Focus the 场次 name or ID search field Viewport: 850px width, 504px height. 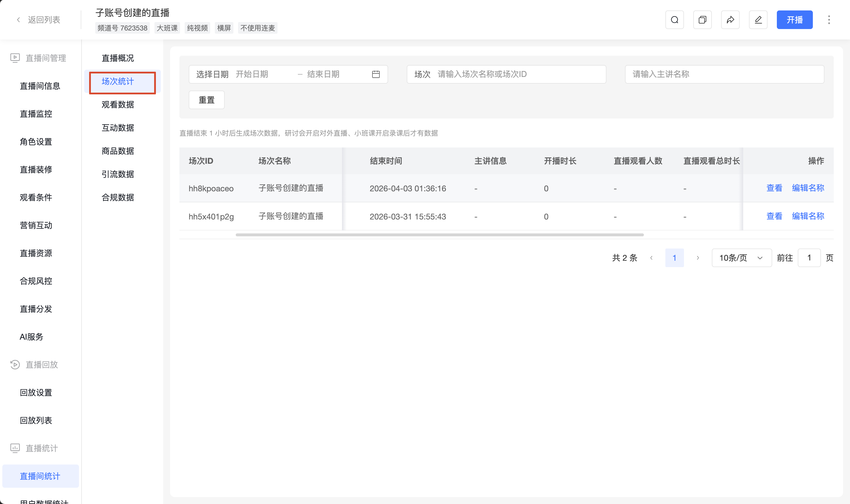(x=506, y=74)
